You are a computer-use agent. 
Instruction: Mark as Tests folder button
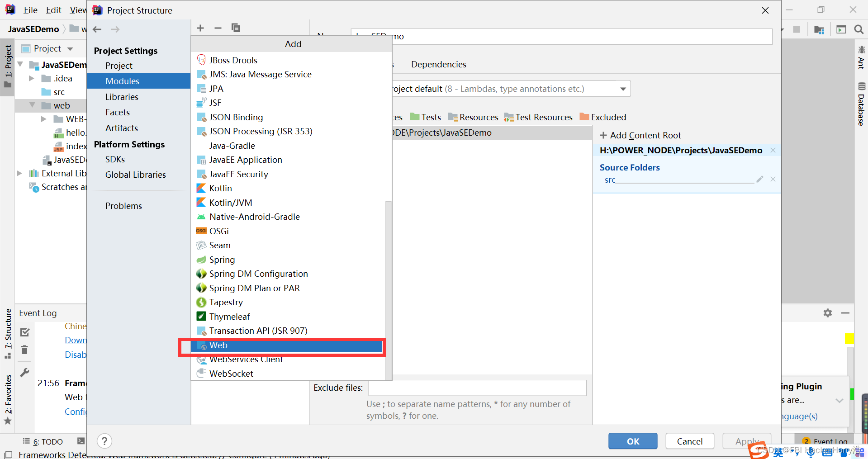click(x=426, y=117)
